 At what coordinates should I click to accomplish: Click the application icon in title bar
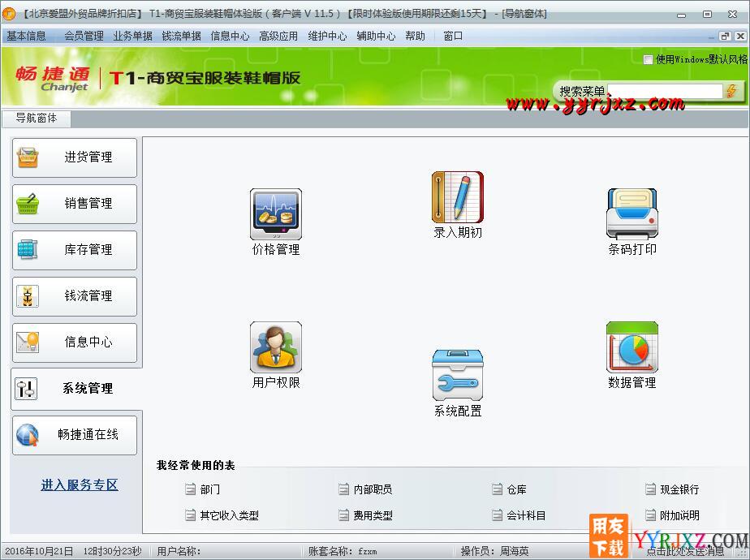[8, 14]
